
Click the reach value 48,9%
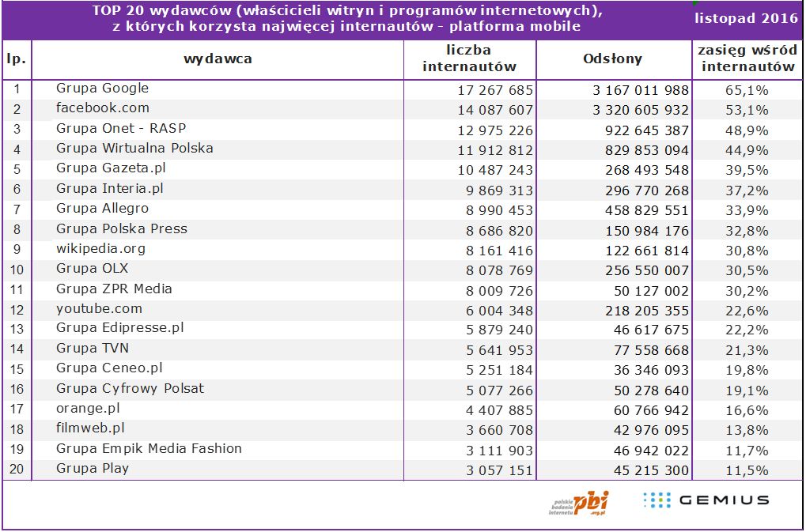747,131
